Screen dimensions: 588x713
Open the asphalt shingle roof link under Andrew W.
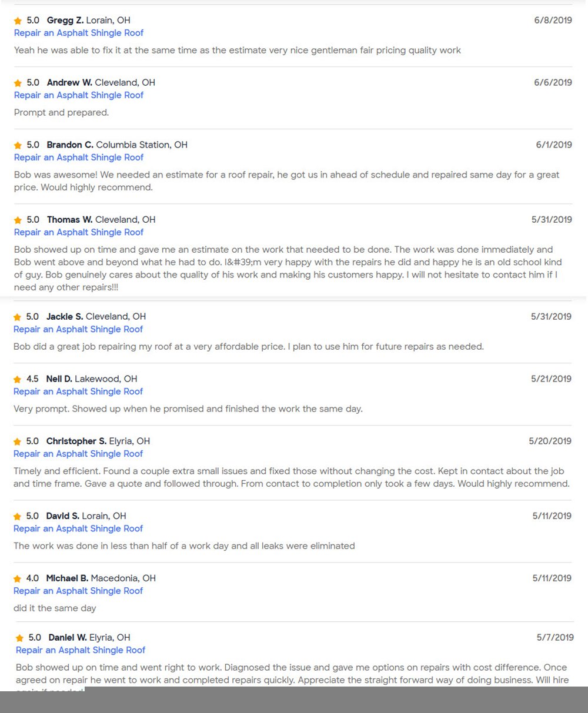point(79,95)
